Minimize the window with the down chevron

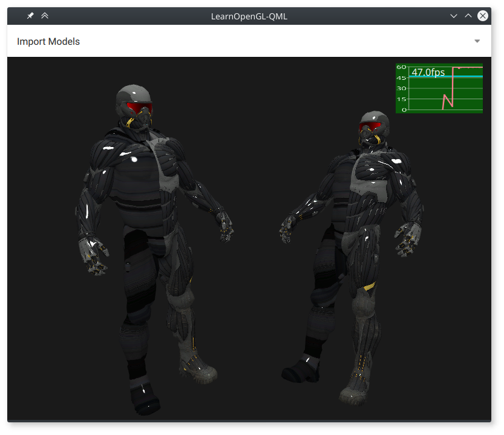[454, 16]
